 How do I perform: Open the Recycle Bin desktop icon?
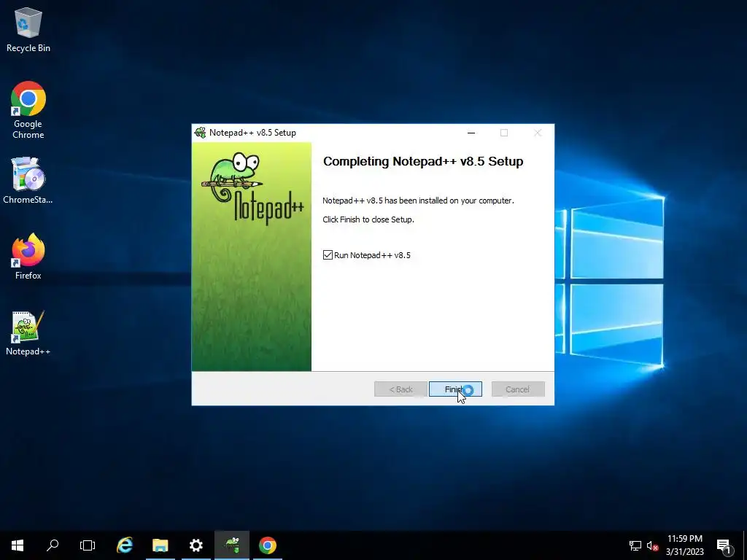(x=28, y=29)
